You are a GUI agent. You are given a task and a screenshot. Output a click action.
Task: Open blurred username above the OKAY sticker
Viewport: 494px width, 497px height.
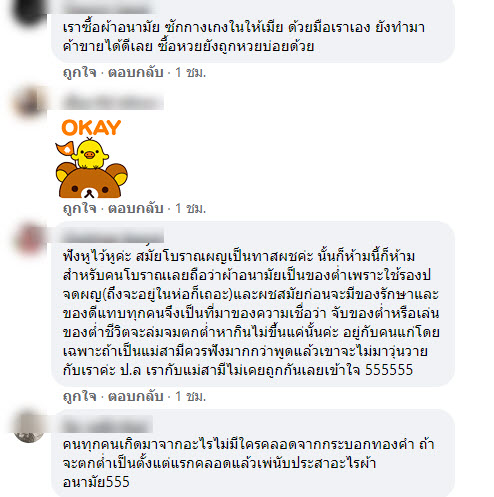113,102
